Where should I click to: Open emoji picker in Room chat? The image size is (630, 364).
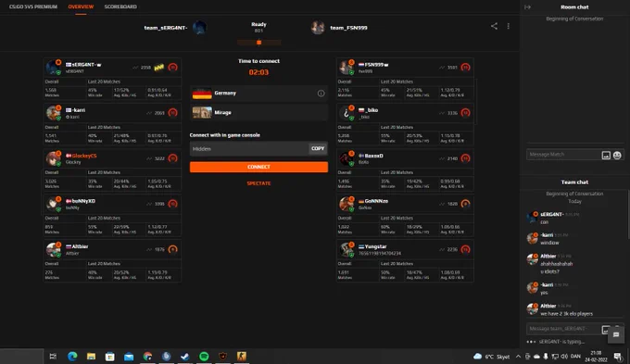coord(617,155)
